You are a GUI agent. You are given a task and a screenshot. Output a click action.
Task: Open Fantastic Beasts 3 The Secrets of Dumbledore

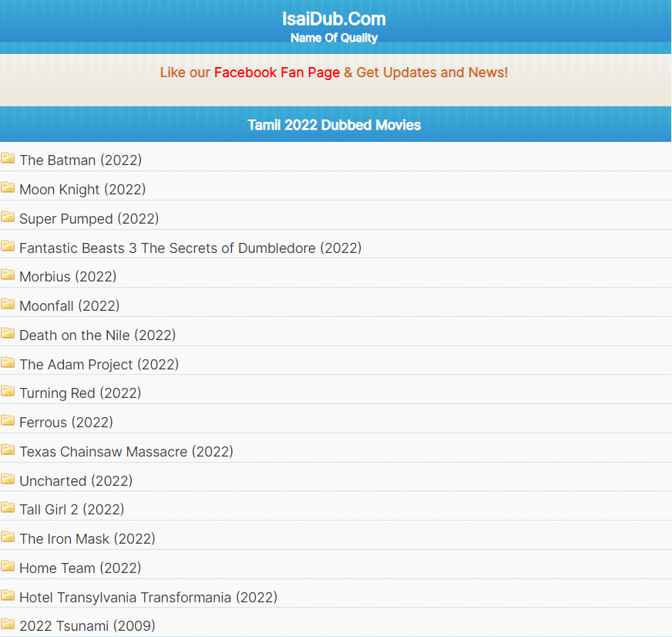190,248
